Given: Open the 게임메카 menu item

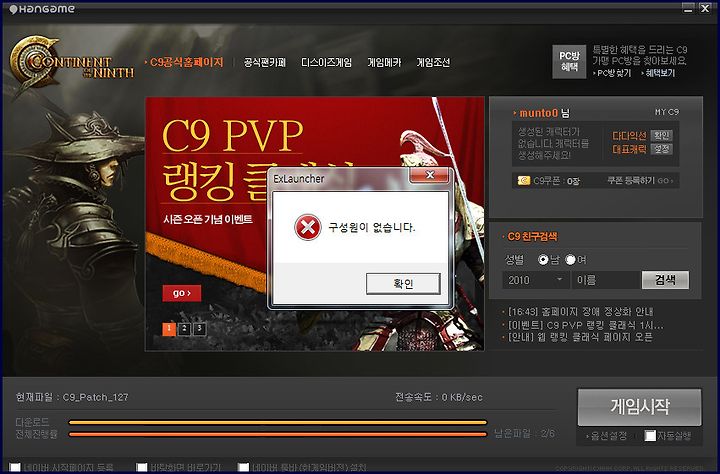Looking at the screenshot, I should (x=384, y=62).
